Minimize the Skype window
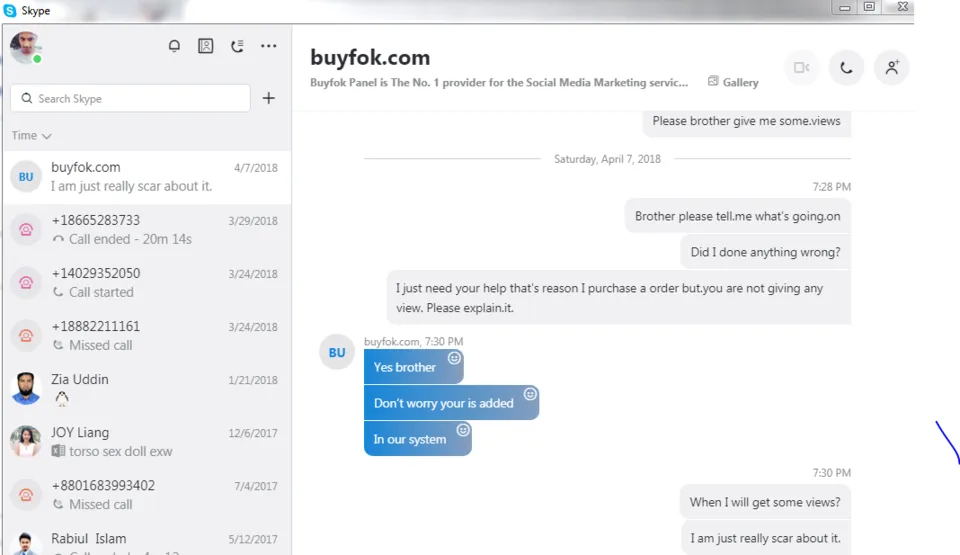The image size is (960, 555). [844, 7]
